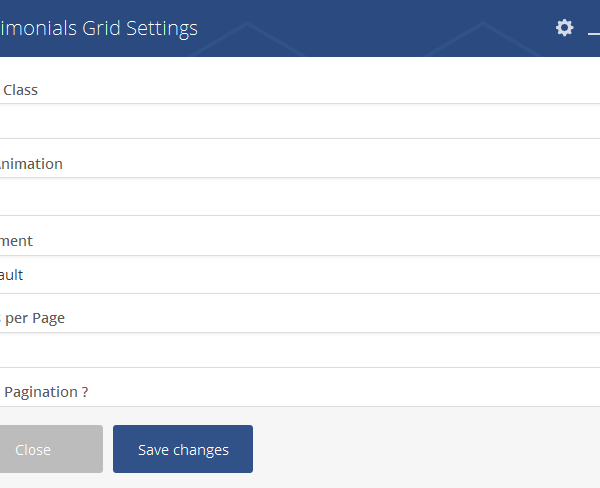Click the Class field label
The image size is (600, 488).
pyautogui.click(x=20, y=90)
